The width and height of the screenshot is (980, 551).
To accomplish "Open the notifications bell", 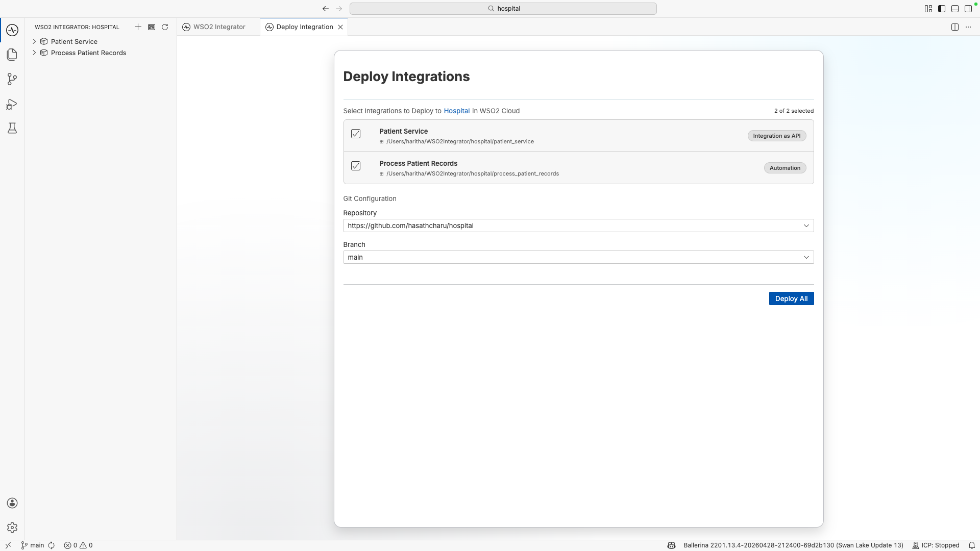I will pyautogui.click(x=972, y=545).
